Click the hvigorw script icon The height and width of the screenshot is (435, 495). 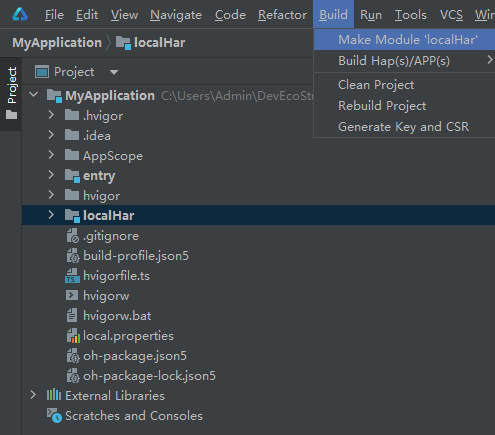72,295
